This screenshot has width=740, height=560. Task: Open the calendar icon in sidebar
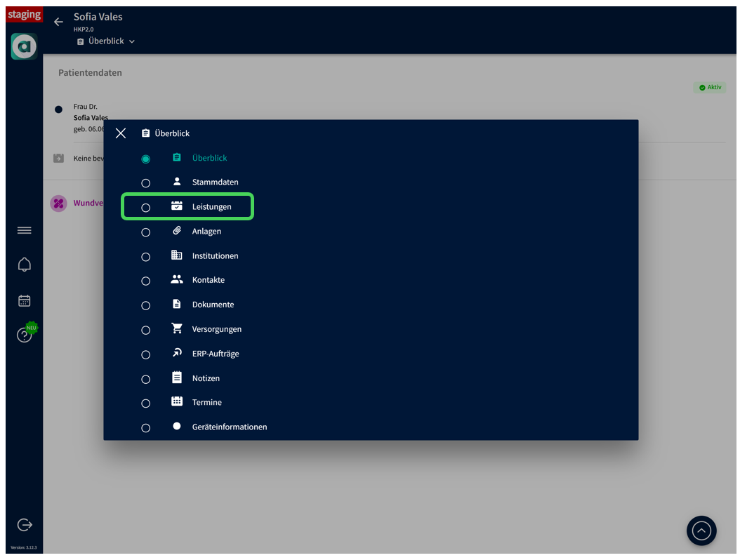click(25, 300)
